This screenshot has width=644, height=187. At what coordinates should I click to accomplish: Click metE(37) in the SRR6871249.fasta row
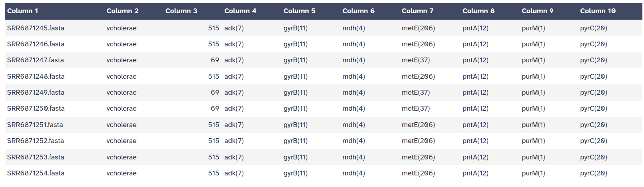point(416,92)
